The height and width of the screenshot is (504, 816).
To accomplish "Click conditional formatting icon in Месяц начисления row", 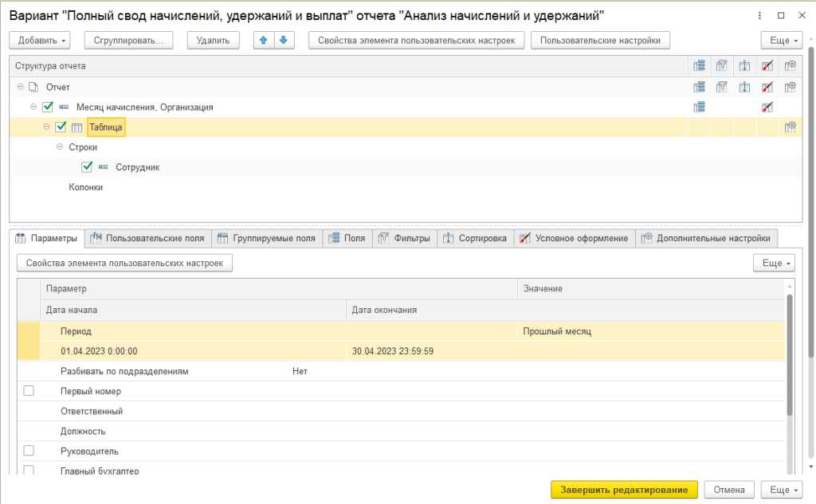I will coord(767,107).
